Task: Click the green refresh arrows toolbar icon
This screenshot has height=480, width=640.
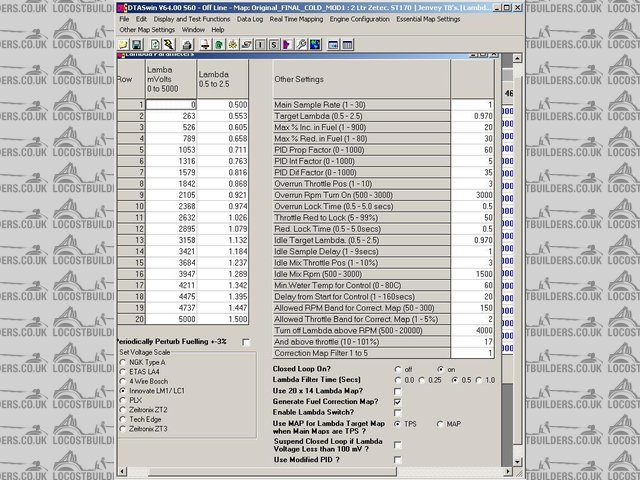Action: click(x=155, y=44)
